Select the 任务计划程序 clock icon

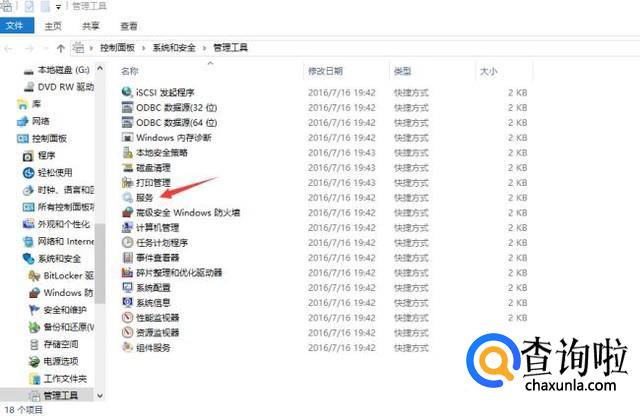[x=127, y=242]
